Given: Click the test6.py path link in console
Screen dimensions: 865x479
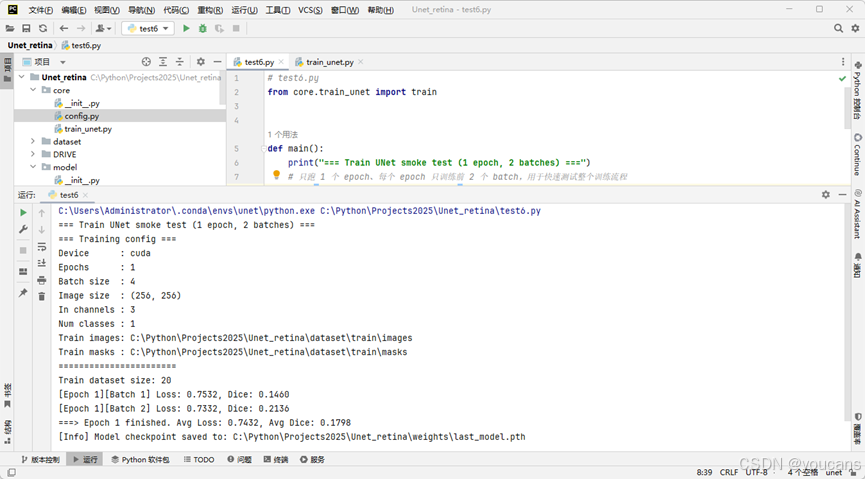Looking at the screenshot, I should (430, 211).
